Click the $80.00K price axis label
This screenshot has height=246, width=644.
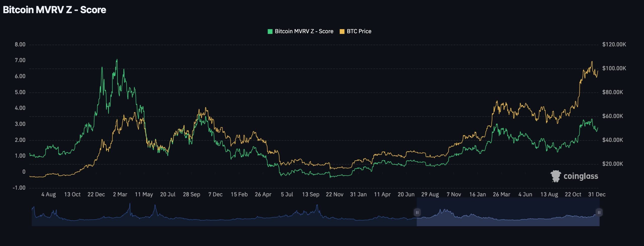pos(613,92)
